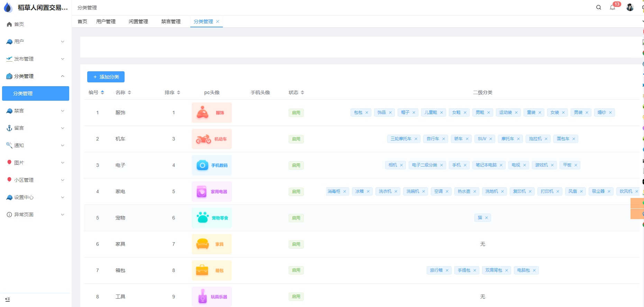Switch to the 用户管理 tab

(x=106, y=21)
